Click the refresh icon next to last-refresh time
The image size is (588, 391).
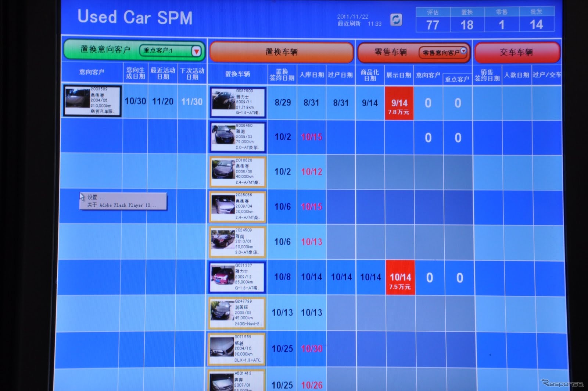point(396,20)
